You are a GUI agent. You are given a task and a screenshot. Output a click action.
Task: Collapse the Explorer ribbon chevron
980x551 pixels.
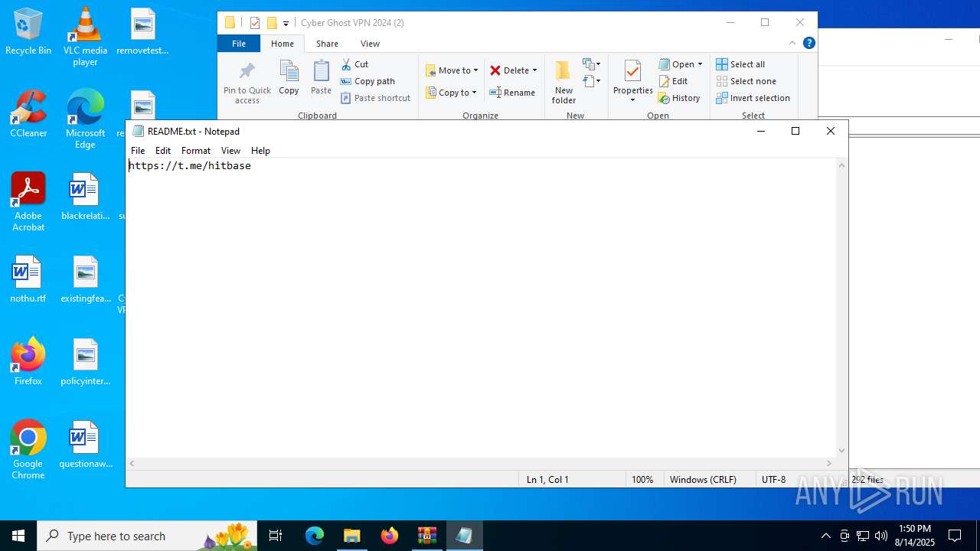pyautogui.click(x=792, y=43)
